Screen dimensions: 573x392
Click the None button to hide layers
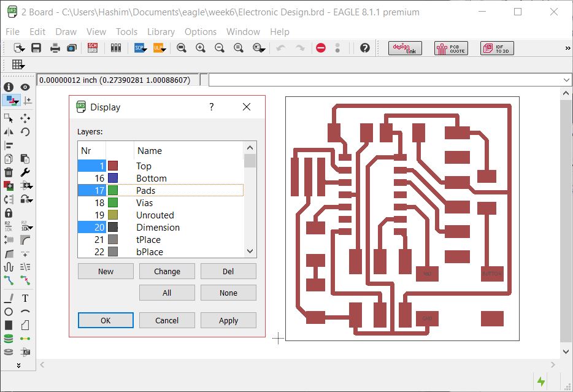(x=228, y=293)
